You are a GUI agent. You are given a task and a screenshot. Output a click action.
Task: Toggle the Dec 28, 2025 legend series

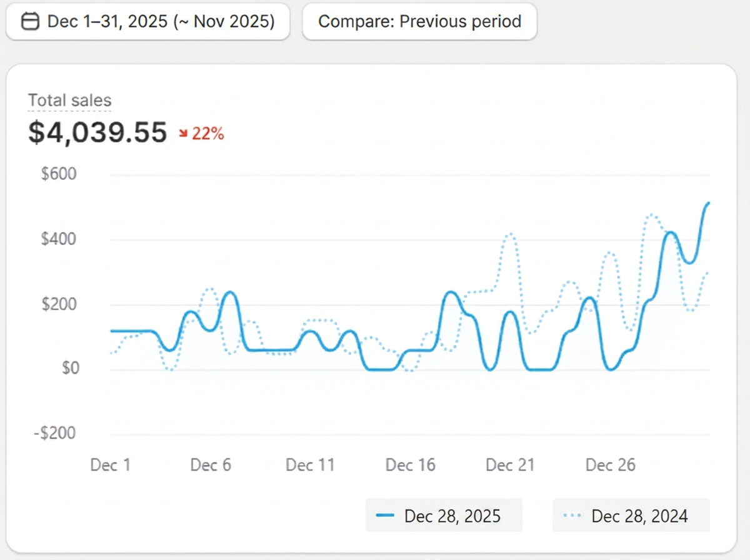coord(444,516)
